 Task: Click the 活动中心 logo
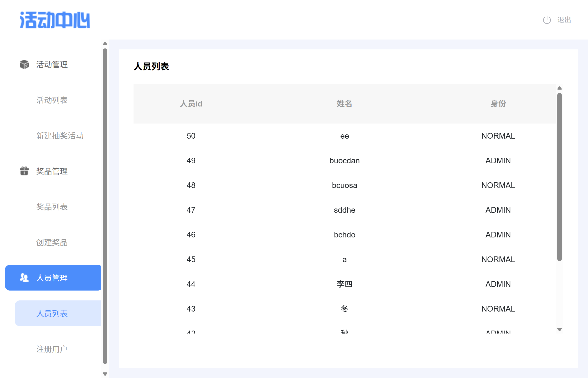[55, 20]
